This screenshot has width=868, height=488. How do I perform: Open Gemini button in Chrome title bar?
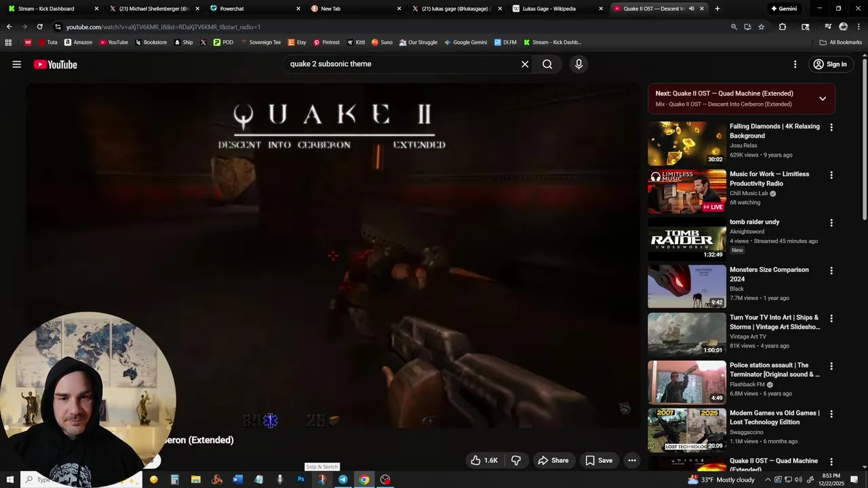(x=783, y=9)
